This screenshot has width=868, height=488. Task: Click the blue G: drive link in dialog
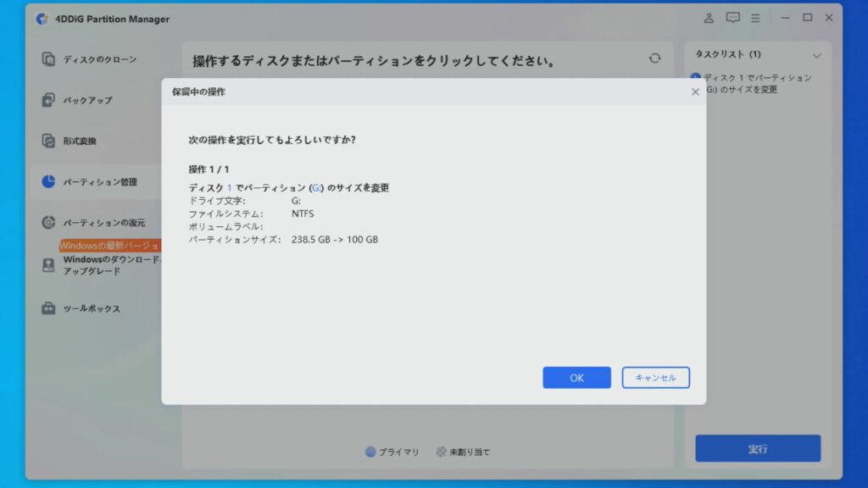[x=315, y=188]
